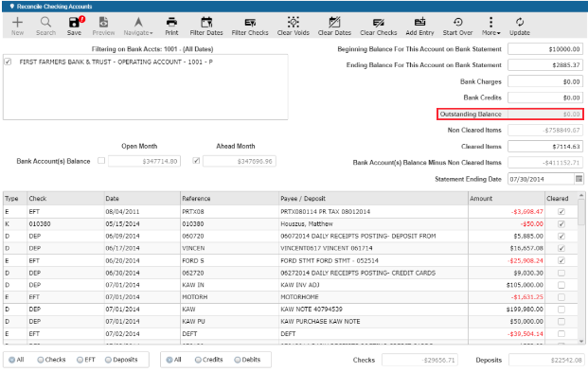
Task: Mark KAW IN deposit as cleared
Action: point(561,285)
